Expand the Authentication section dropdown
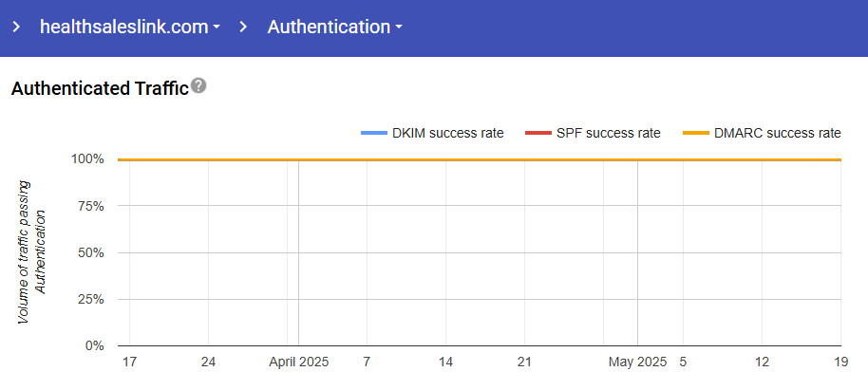The image size is (868, 390). [334, 27]
